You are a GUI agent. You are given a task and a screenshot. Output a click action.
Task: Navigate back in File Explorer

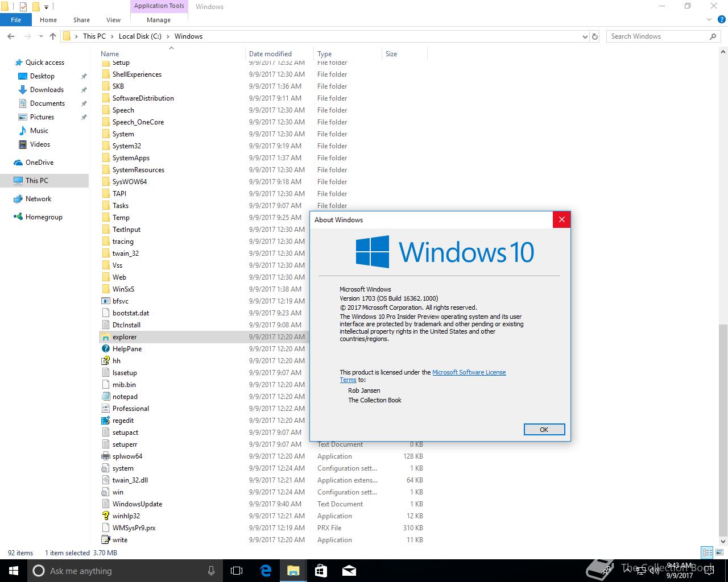(11, 36)
